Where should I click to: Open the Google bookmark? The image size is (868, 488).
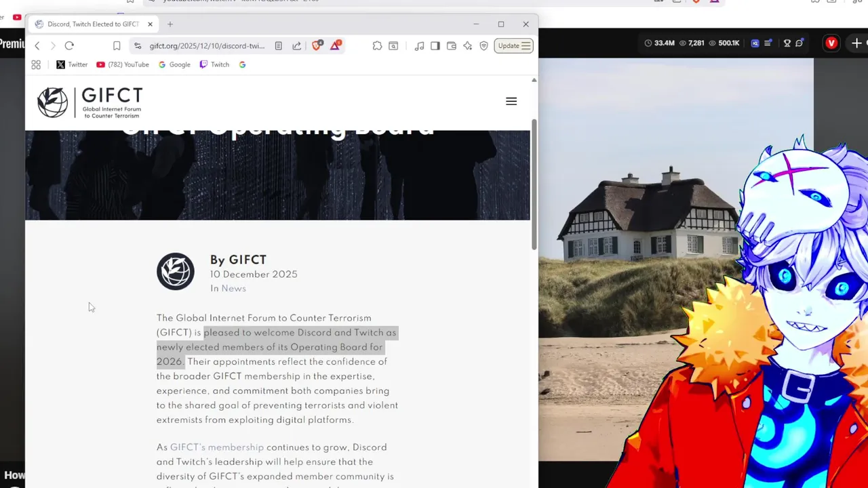click(x=174, y=64)
